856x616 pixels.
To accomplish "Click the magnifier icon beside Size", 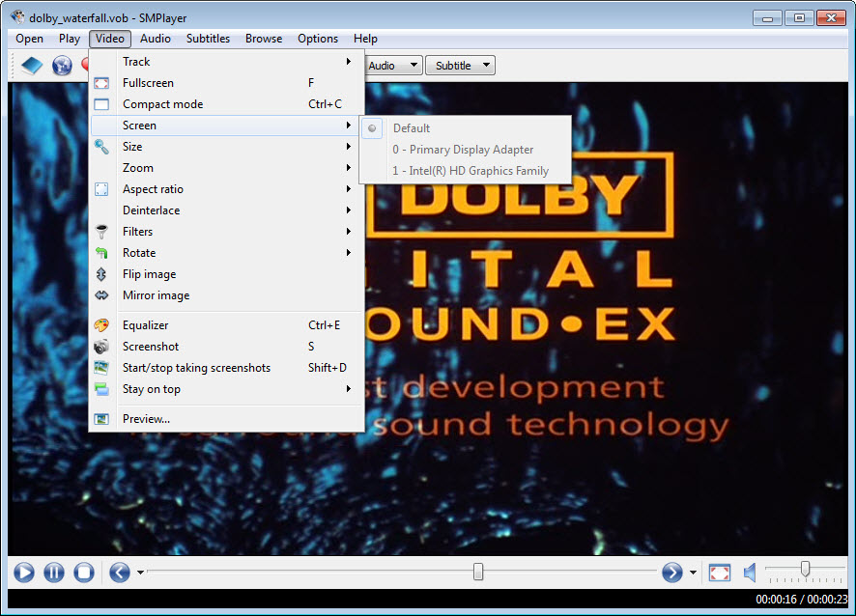I will coord(101,147).
